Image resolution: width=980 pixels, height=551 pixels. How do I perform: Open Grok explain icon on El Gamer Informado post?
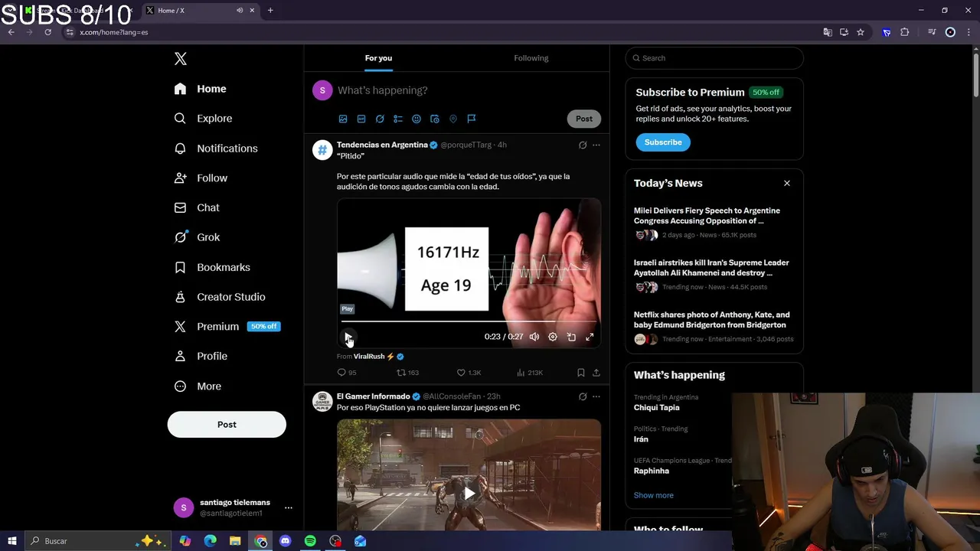583,396
